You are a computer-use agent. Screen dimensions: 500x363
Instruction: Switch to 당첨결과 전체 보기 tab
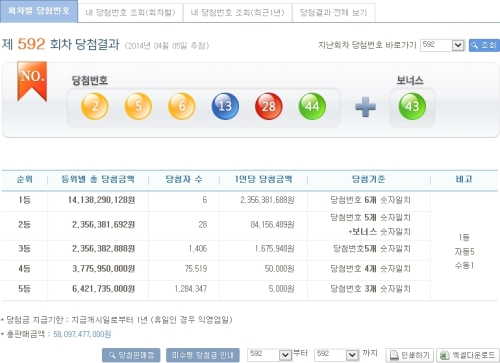[x=333, y=13]
